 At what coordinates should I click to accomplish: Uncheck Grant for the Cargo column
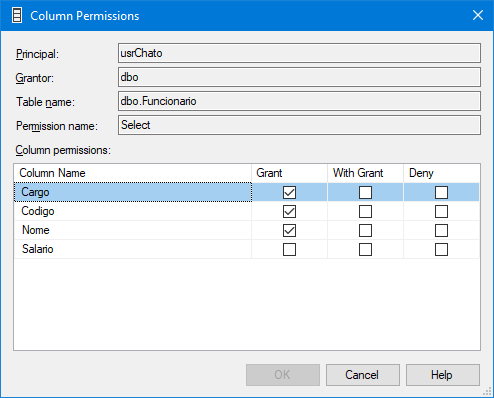click(289, 192)
